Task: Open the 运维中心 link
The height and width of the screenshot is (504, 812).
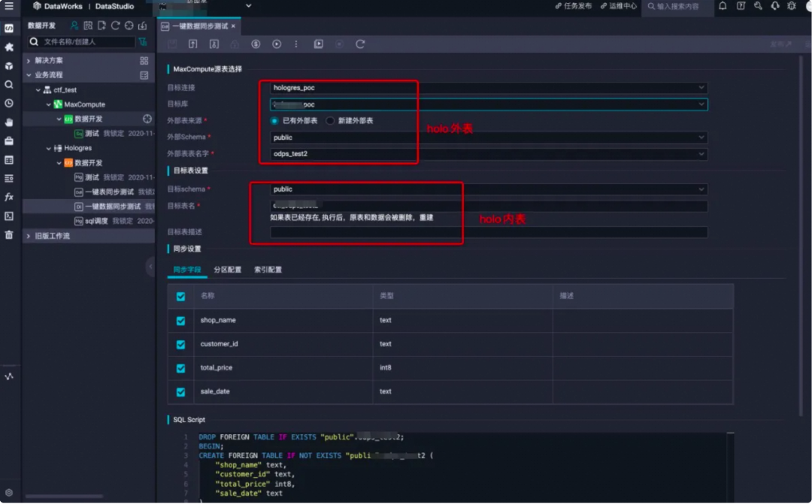Action: point(618,6)
